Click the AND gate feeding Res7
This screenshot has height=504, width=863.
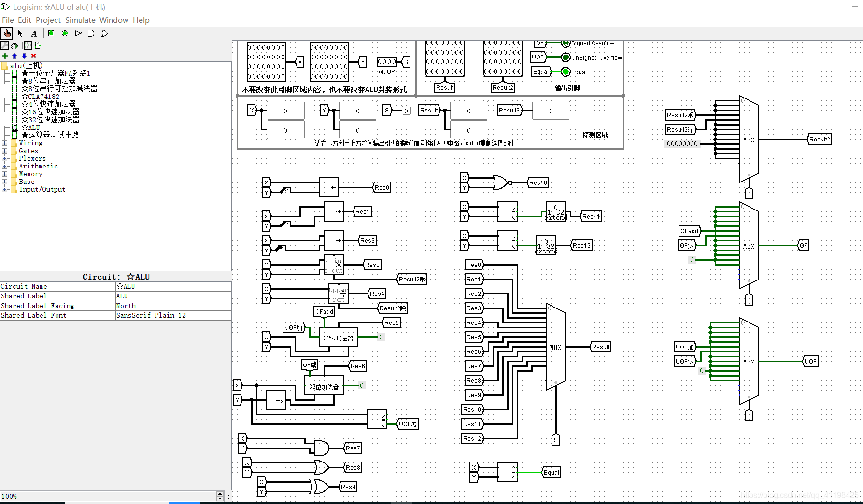(321, 448)
